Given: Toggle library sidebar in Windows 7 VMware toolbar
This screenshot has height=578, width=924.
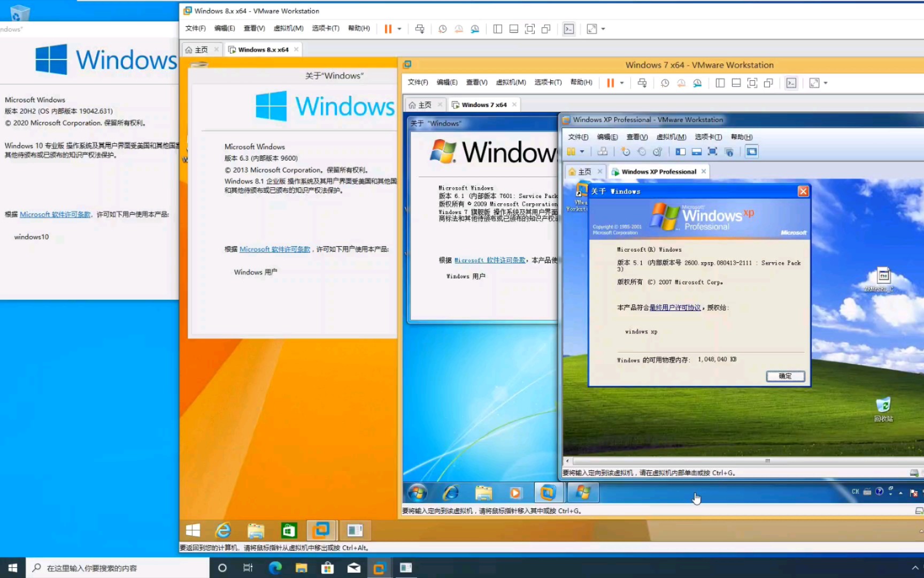Looking at the screenshot, I should (x=720, y=83).
